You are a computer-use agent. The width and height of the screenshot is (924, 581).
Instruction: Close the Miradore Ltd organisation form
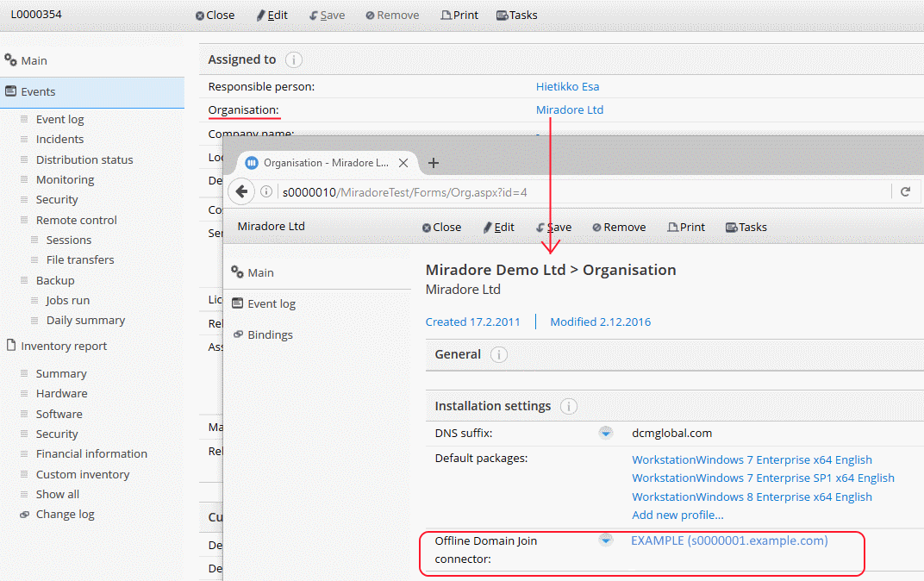442,228
